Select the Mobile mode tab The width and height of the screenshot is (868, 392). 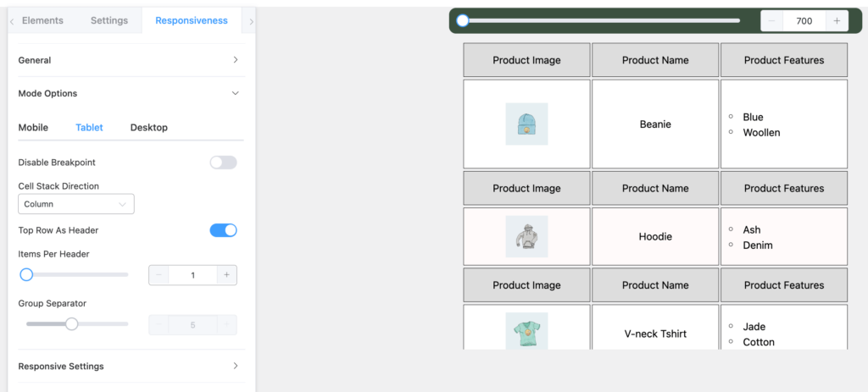tap(33, 127)
